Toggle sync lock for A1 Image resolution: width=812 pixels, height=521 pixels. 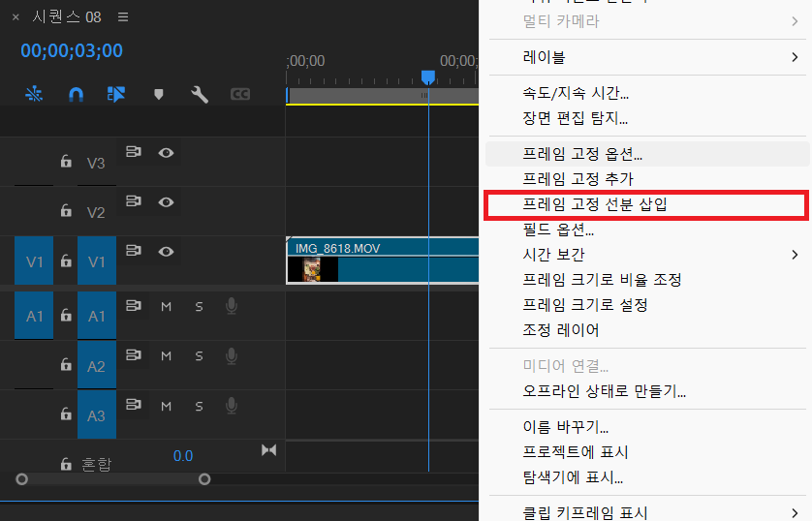tap(134, 306)
